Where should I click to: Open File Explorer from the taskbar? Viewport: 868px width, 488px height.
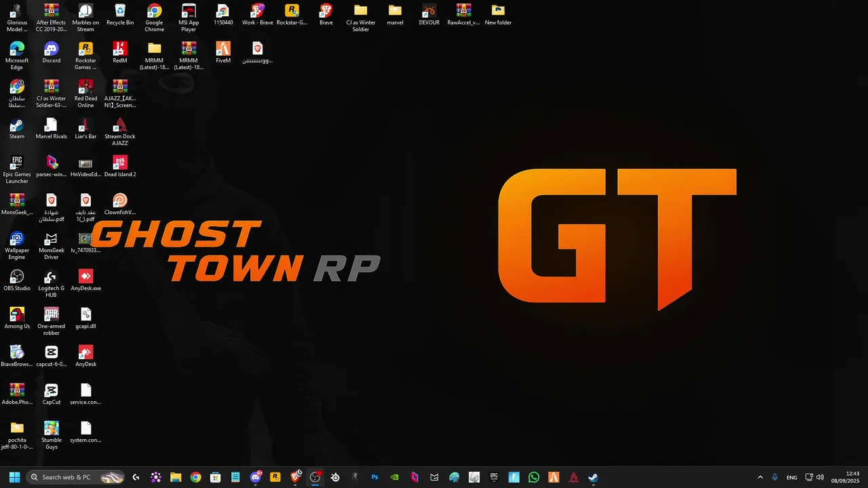(176, 477)
